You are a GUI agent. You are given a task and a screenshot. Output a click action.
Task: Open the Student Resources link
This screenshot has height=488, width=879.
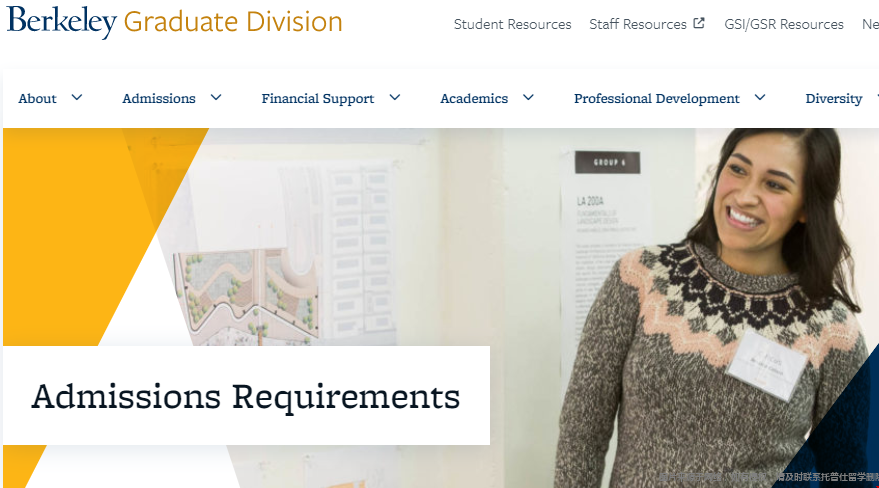coord(512,24)
